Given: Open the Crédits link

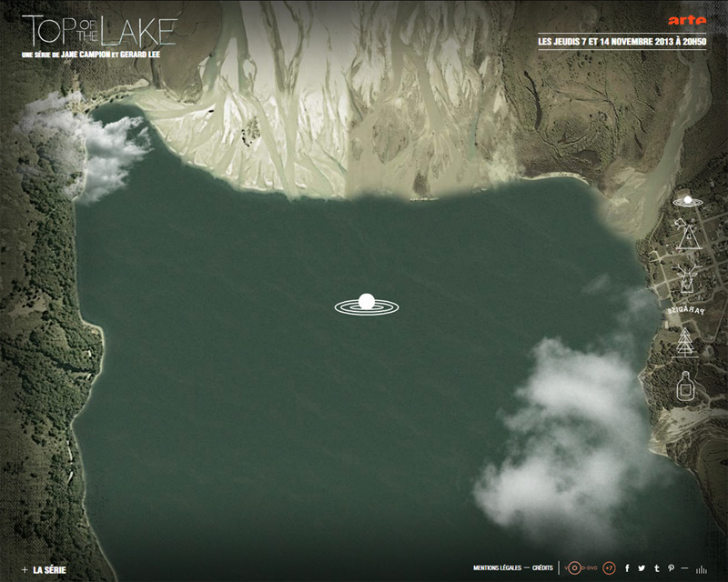Looking at the screenshot, I should 542,567.
